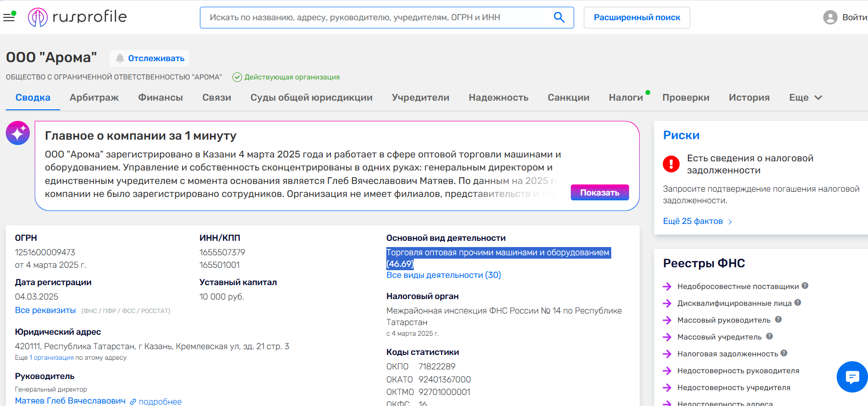The height and width of the screenshot is (406, 868).
Task: Show help for Недобросовестные поставщики
Action: click(x=805, y=286)
